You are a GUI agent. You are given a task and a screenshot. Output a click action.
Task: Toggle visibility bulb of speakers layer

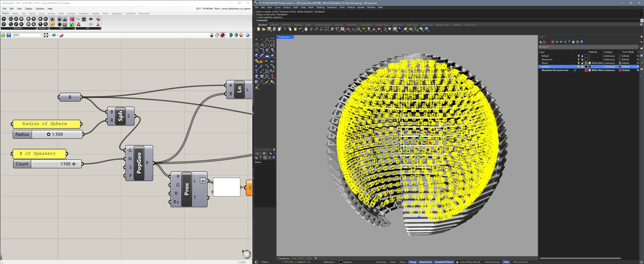[x=579, y=67]
